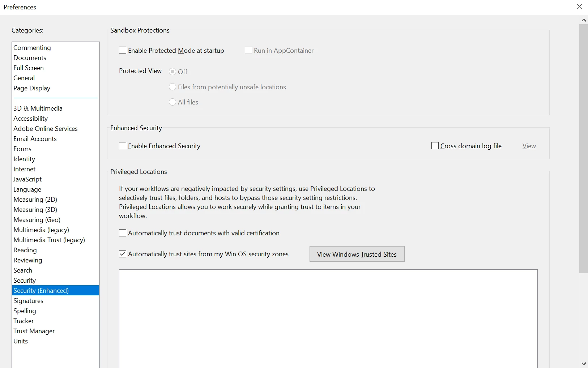This screenshot has height=368, width=588.
Task: Open Adobe Online Services category
Action: 56,129
